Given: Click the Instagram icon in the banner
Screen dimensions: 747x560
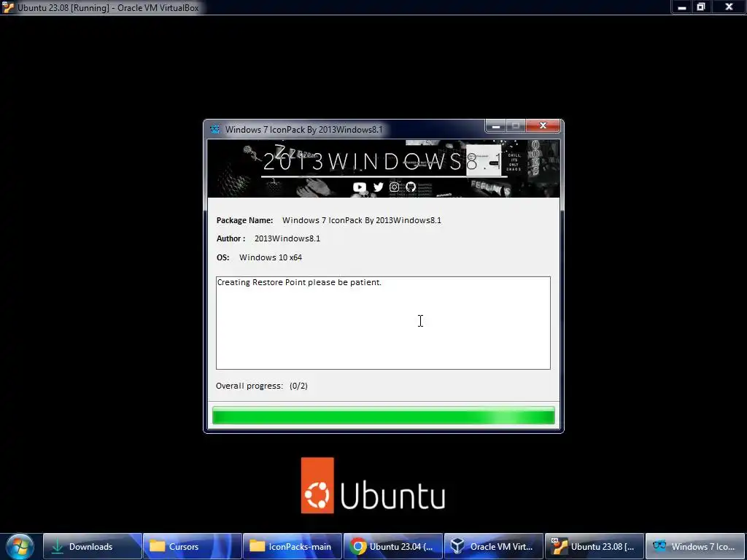Looking at the screenshot, I should coord(395,187).
